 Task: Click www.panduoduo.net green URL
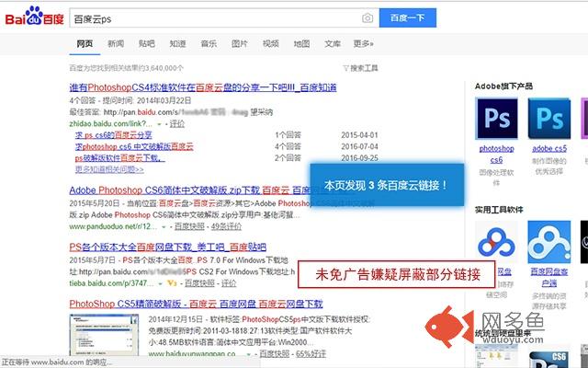(x=113, y=226)
